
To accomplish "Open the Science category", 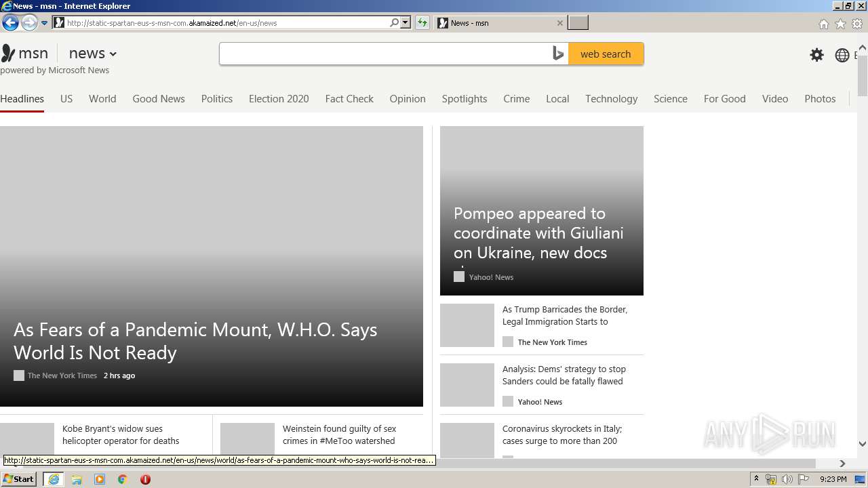I will [x=671, y=98].
